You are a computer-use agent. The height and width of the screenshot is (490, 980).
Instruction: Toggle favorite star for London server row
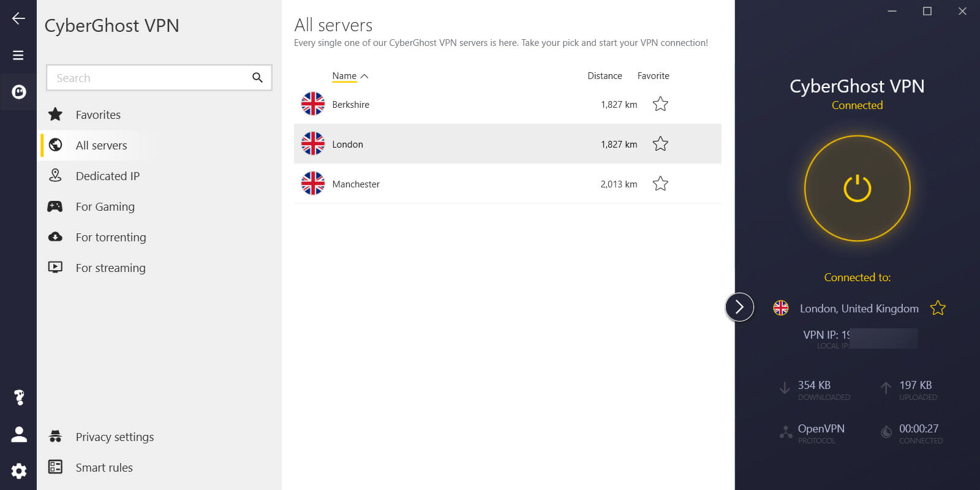click(x=660, y=144)
